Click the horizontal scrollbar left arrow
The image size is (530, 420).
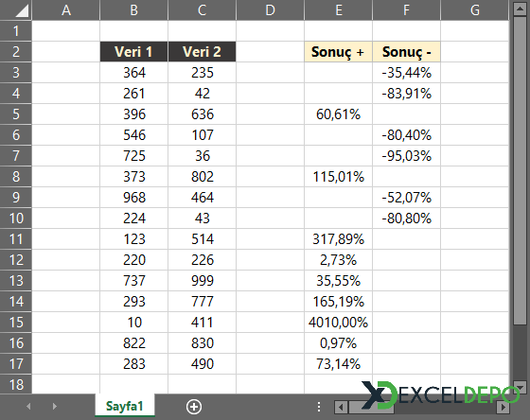point(341,407)
